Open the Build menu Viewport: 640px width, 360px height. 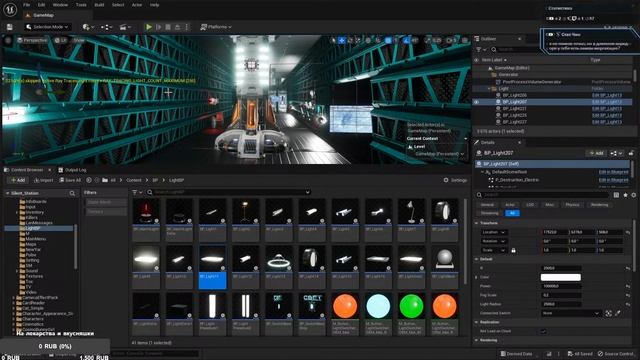coord(99,5)
